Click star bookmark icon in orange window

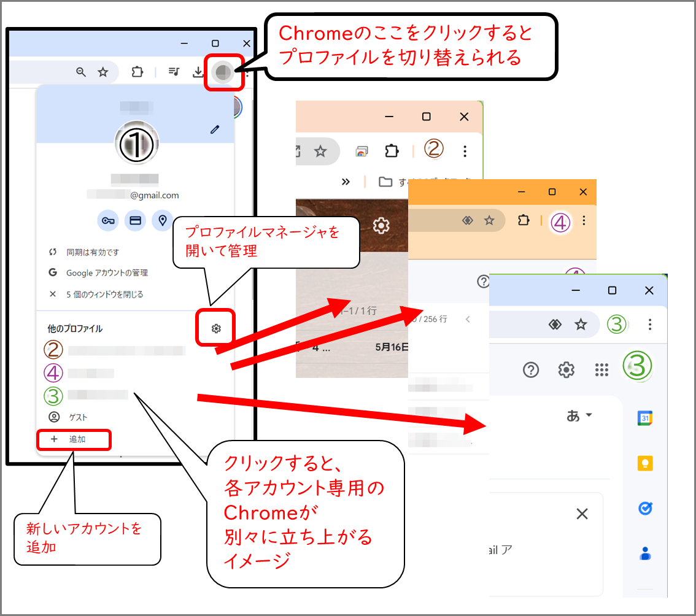[489, 220]
